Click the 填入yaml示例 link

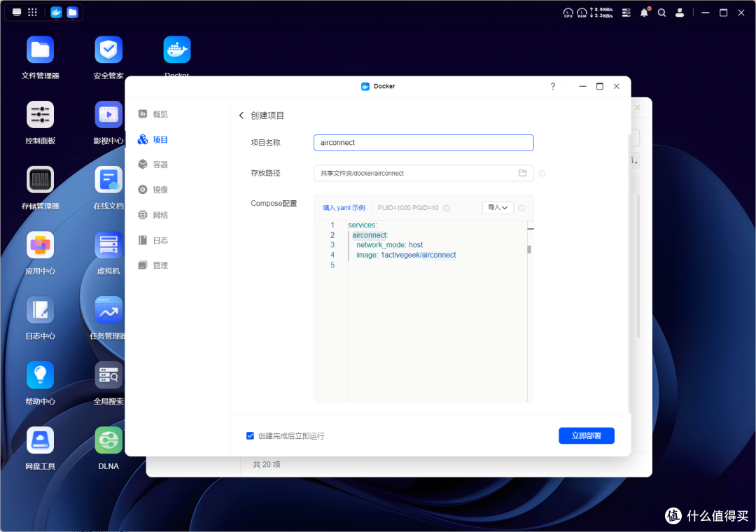[x=344, y=207]
